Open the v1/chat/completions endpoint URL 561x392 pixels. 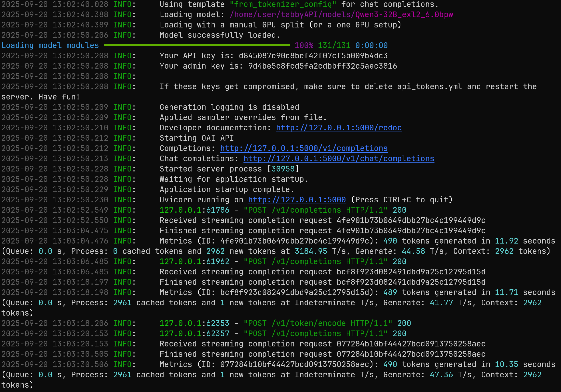[x=339, y=159]
